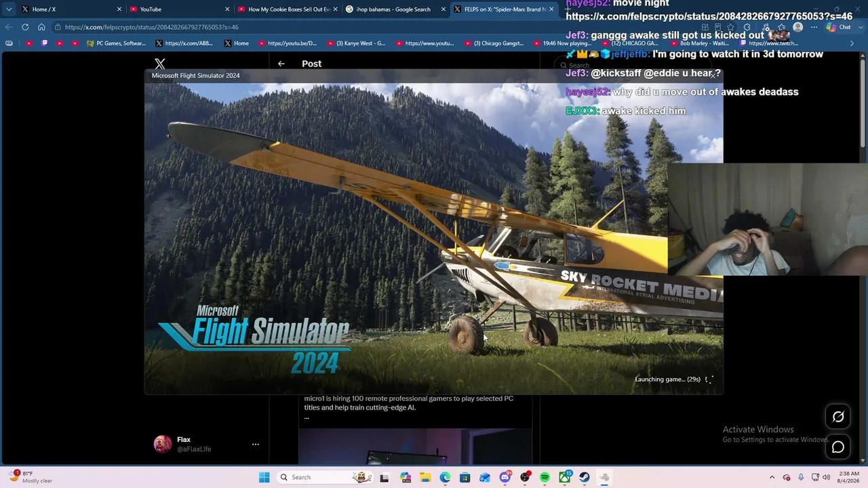The height and width of the screenshot is (488, 868).
Task: Go back using the Post back arrow
Action: (x=281, y=64)
